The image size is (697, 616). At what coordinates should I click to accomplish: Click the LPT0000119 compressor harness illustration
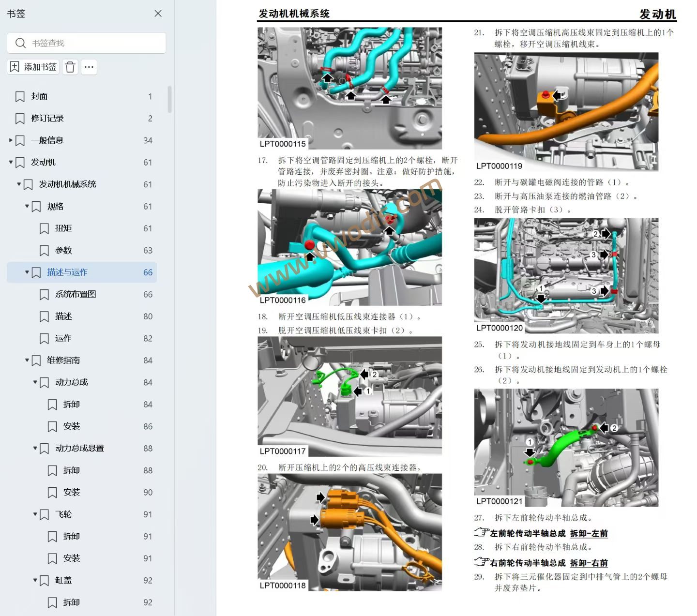pyautogui.click(x=566, y=112)
